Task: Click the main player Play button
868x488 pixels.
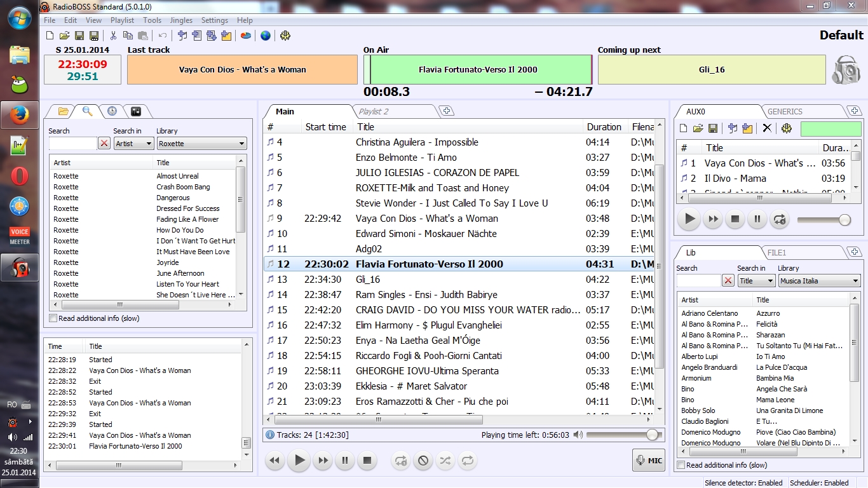Action: (x=299, y=460)
